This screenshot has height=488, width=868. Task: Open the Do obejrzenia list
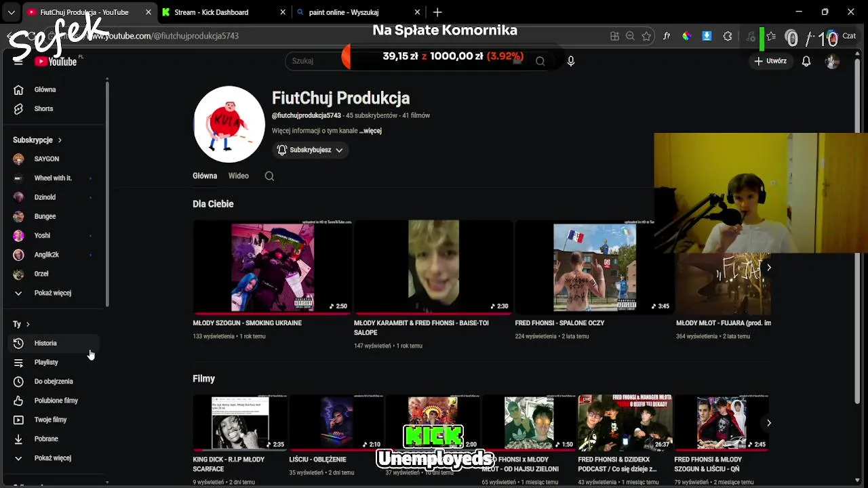[54, 381]
